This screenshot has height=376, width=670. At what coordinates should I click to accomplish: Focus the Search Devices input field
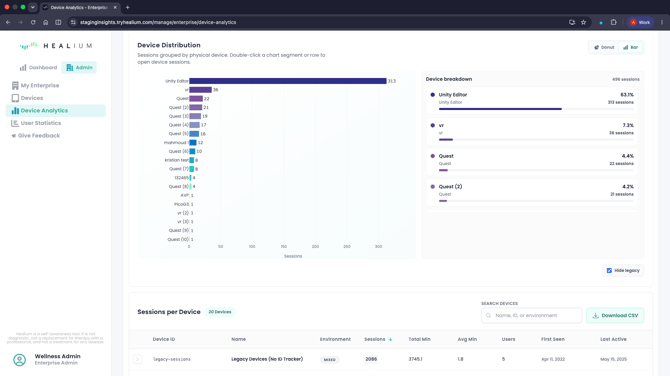pos(531,315)
